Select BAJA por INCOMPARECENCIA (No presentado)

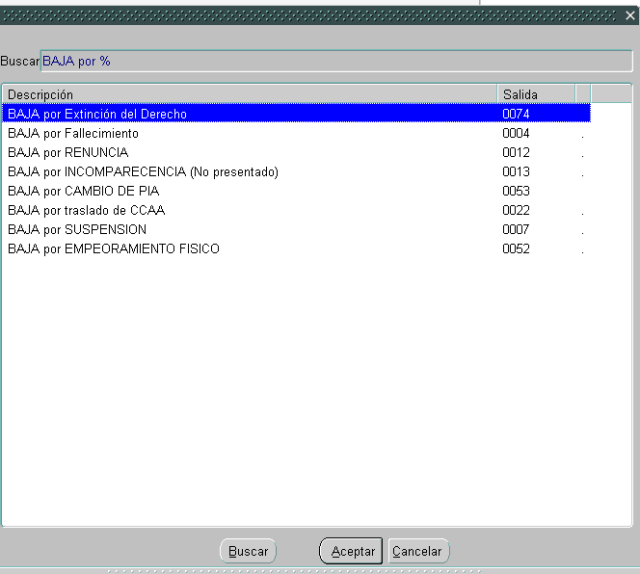click(143, 172)
